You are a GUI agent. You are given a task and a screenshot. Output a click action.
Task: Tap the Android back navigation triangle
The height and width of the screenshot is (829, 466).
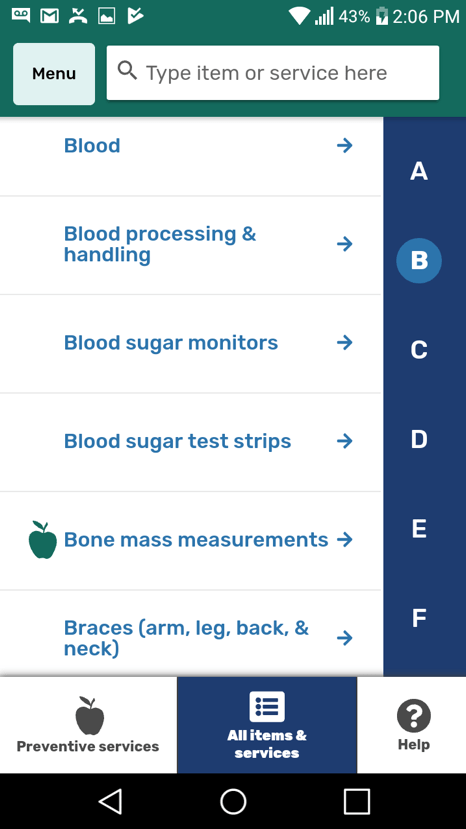[x=111, y=801]
